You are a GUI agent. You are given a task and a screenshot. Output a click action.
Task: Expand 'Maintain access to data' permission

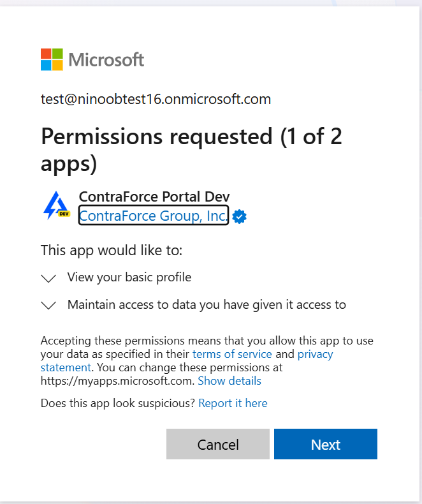coord(49,305)
